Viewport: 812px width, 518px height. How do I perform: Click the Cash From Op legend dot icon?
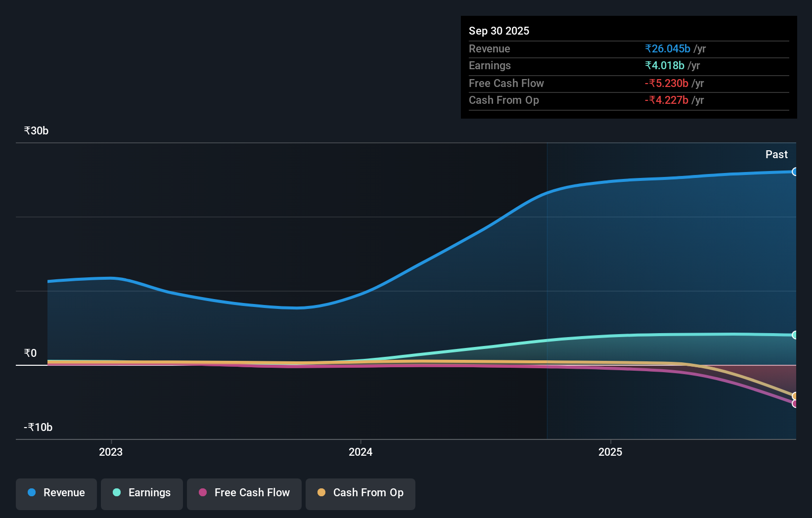[321, 493]
